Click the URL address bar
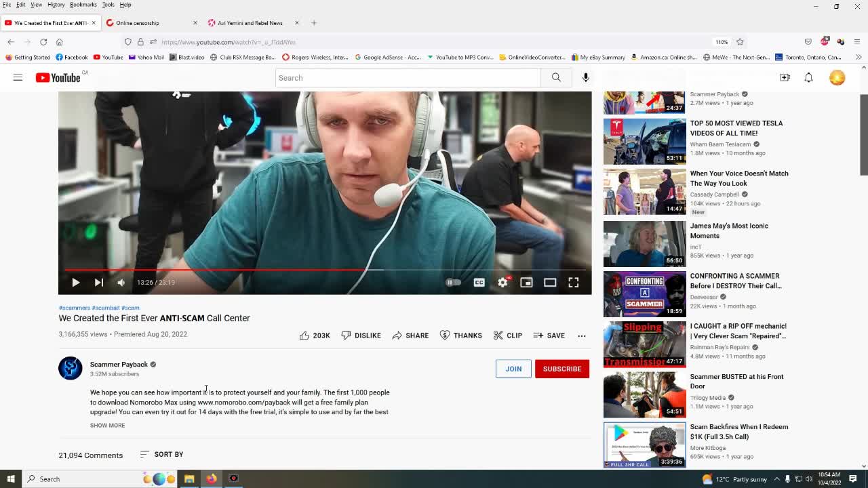The image size is (868, 488). tap(434, 42)
